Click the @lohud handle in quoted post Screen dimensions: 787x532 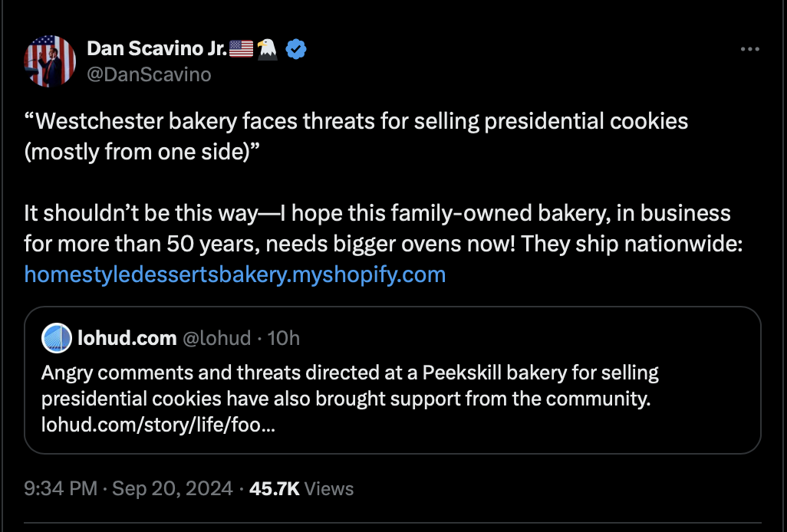(216, 338)
